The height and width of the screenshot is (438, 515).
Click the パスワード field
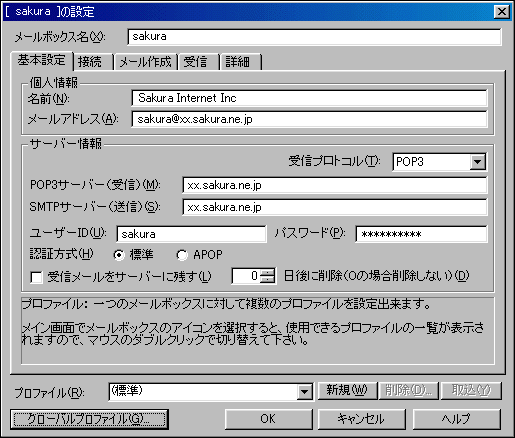coord(421,234)
